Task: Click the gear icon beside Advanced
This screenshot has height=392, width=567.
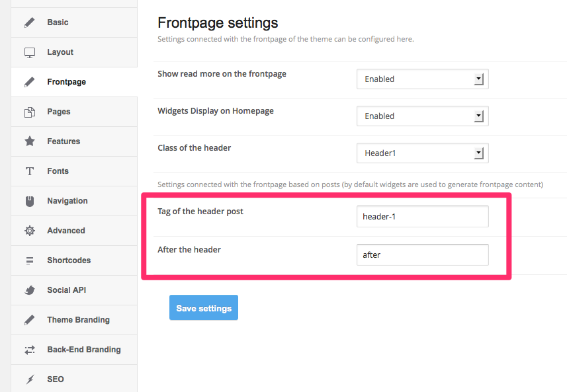Action: [30, 231]
